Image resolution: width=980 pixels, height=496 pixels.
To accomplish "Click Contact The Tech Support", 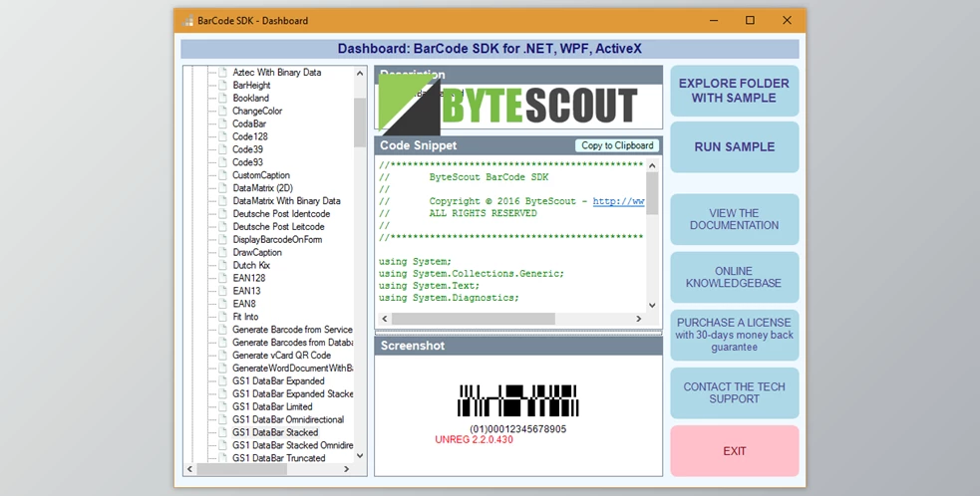I will pos(735,393).
